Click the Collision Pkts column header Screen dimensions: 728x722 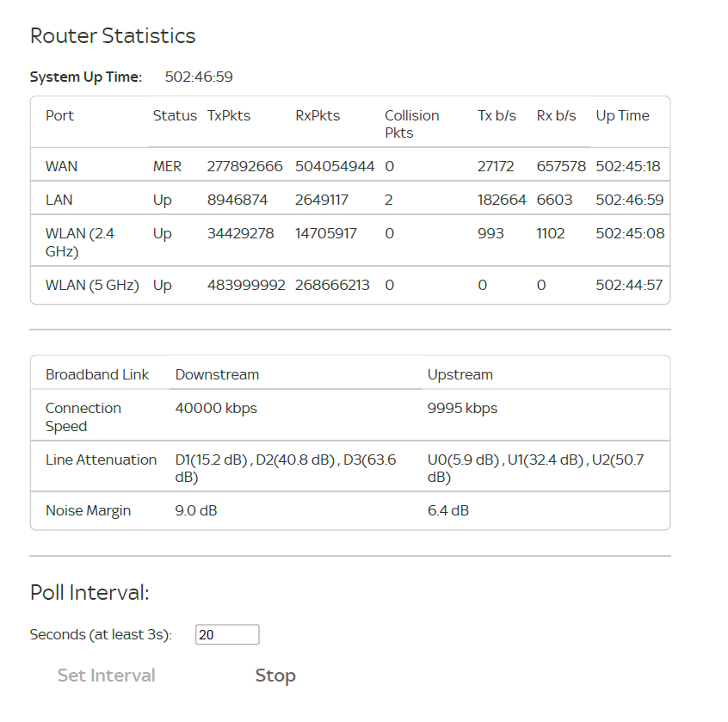pyautogui.click(x=411, y=124)
